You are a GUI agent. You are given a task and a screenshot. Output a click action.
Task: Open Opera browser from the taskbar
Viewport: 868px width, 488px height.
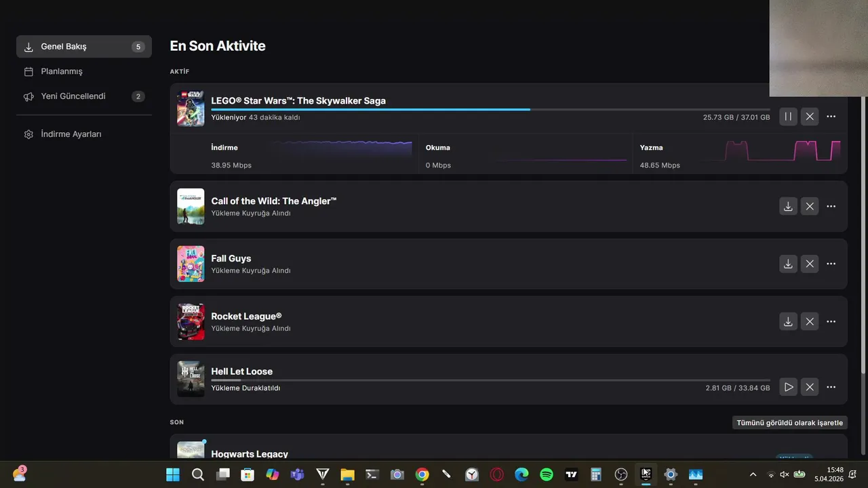(x=497, y=474)
